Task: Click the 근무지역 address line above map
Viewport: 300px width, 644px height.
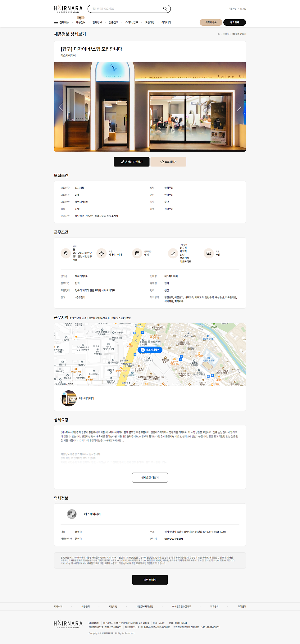Action: click(x=100, y=318)
